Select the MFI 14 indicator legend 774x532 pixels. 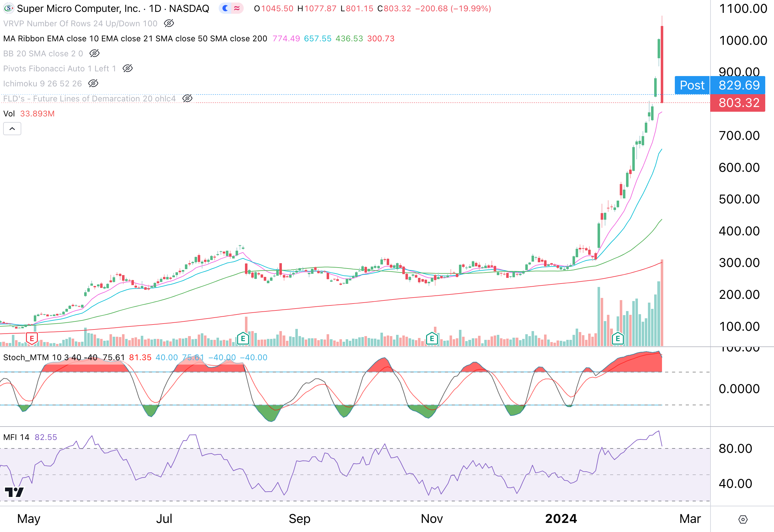[x=16, y=437]
